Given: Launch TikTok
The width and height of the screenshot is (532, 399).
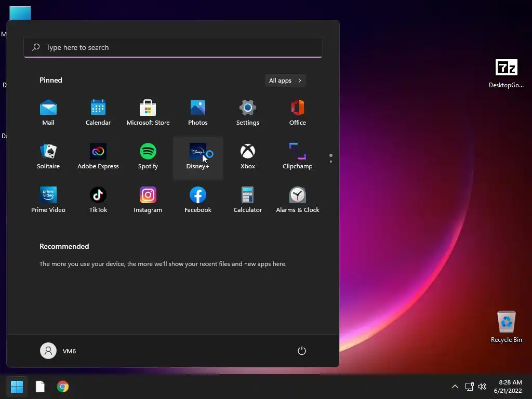Looking at the screenshot, I should click(x=98, y=200).
